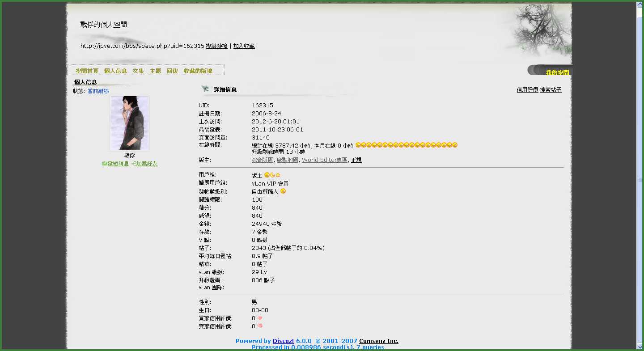
Task: Click the last post time 2011-10-23 06:01
Action: pyautogui.click(x=277, y=130)
